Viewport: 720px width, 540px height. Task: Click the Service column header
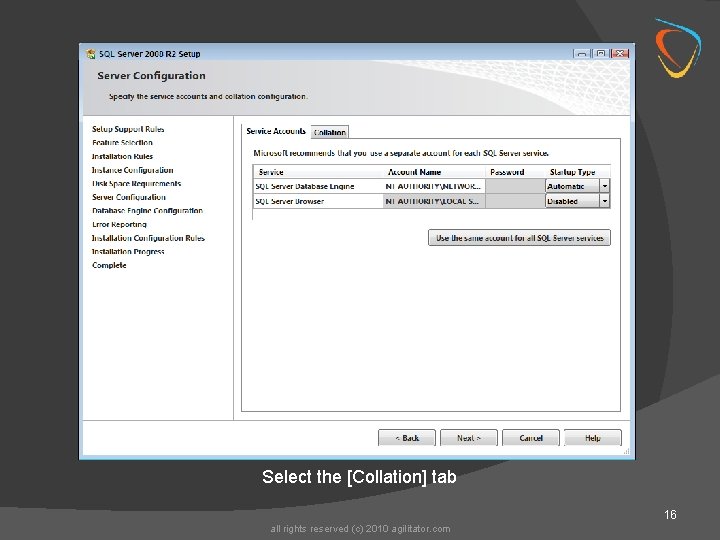point(318,172)
